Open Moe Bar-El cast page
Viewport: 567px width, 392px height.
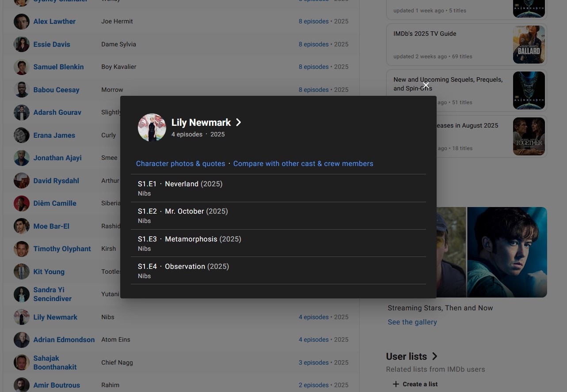51,226
